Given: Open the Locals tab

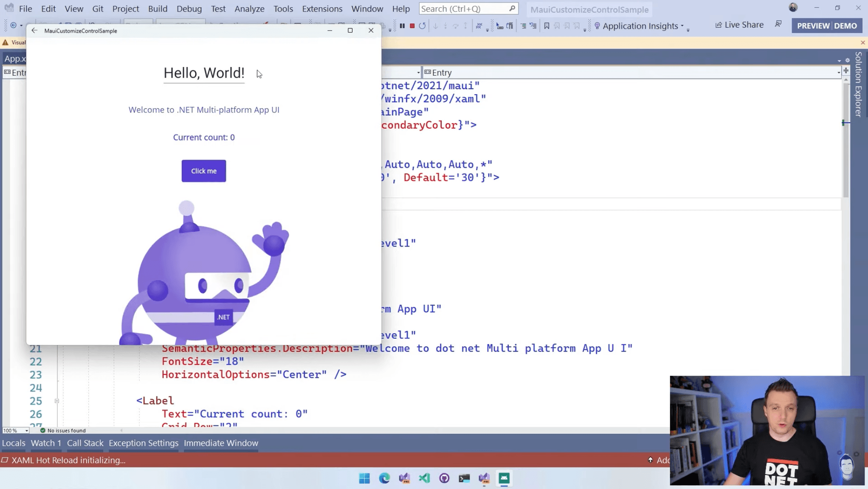Looking at the screenshot, I should [14, 443].
